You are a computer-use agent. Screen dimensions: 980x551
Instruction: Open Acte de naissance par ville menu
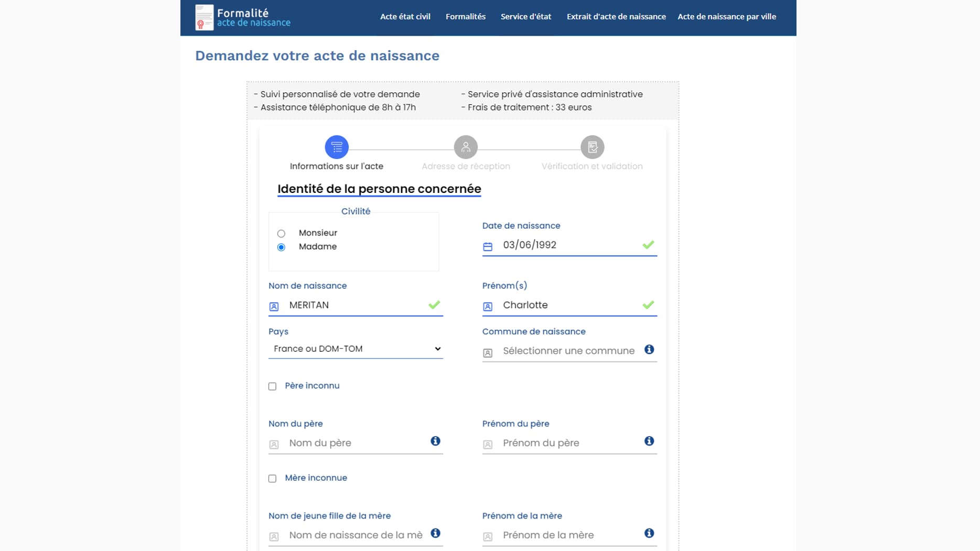tap(727, 17)
